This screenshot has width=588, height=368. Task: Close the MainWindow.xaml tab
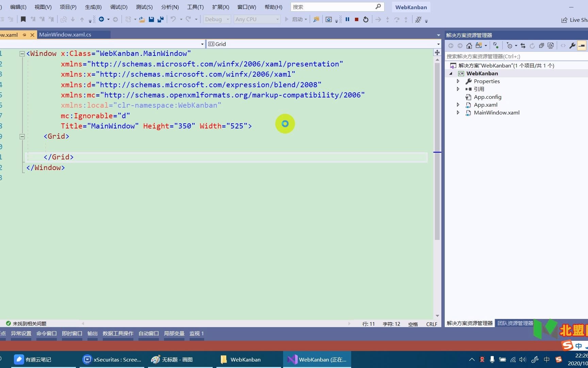[32, 35]
